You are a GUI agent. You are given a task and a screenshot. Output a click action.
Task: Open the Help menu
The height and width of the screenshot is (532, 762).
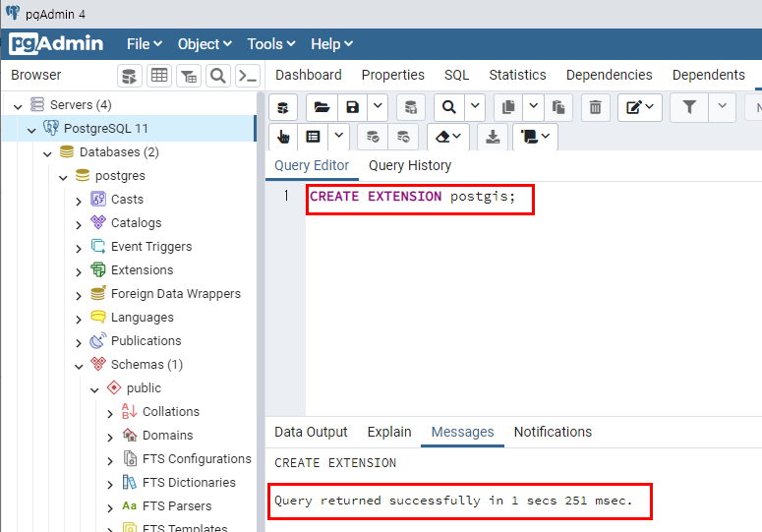(x=332, y=44)
